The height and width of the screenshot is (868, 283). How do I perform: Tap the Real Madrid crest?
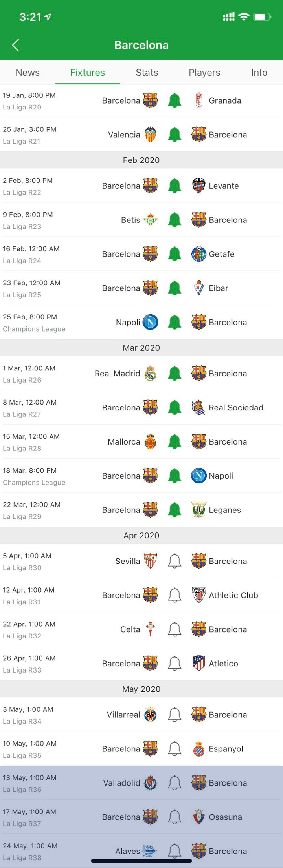pos(150,374)
